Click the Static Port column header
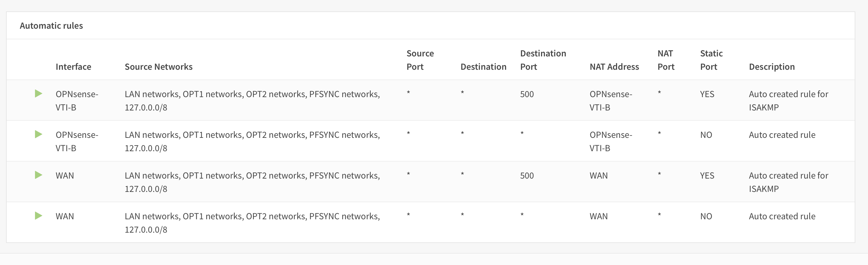This screenshot has height=265, width=868. (711, 60)
